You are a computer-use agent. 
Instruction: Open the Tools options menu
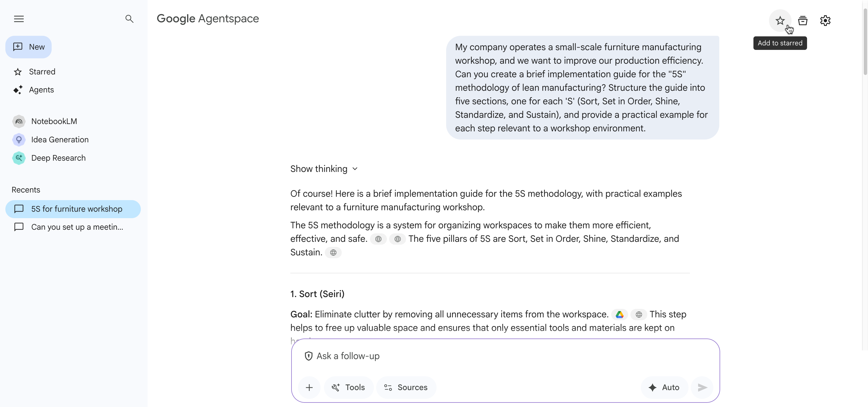pyautogui.click(x=348, y=387)
